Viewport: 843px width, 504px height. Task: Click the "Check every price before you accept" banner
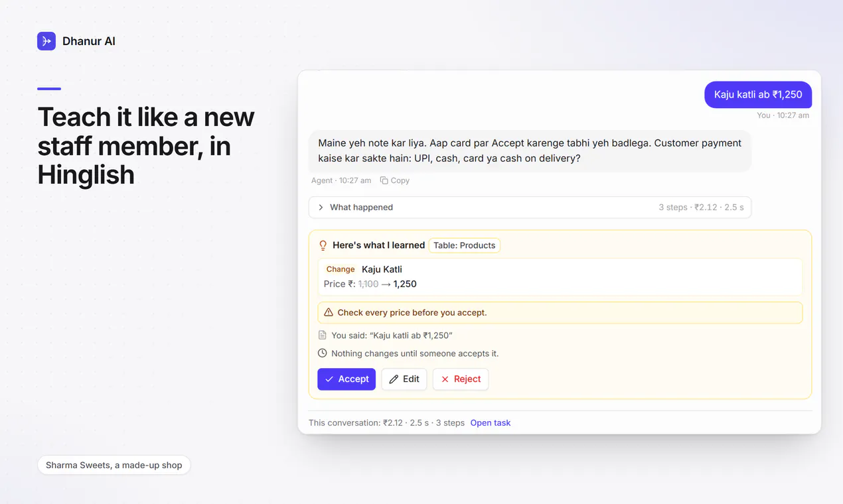560,312
